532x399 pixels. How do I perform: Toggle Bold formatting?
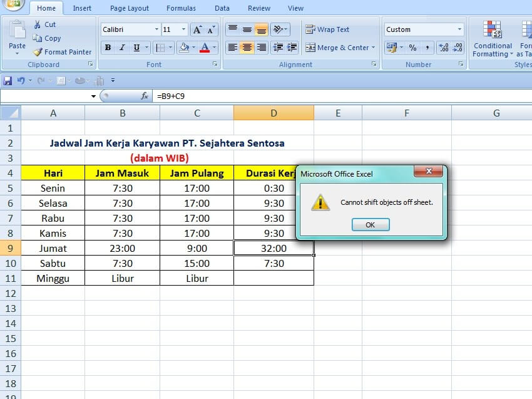point(108,48)
